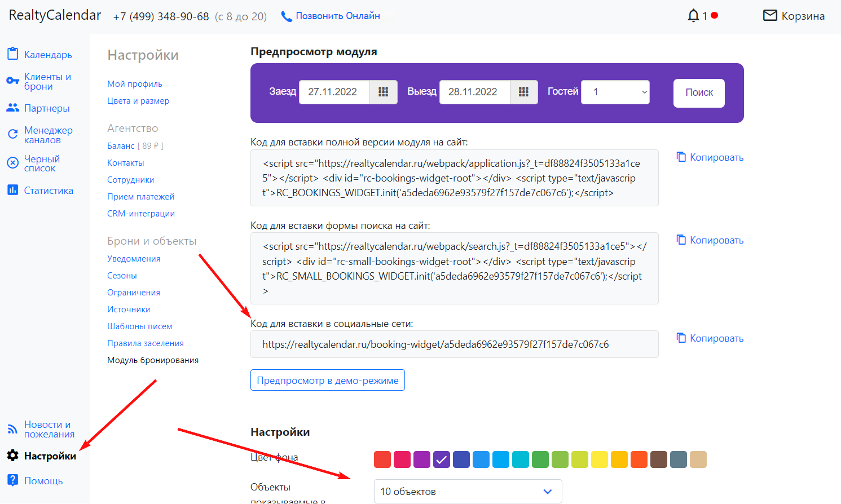The height and width of the screenshot is (504, 841).
Task: Open the Выезд calendar grid icon
Action: point(524,92)
